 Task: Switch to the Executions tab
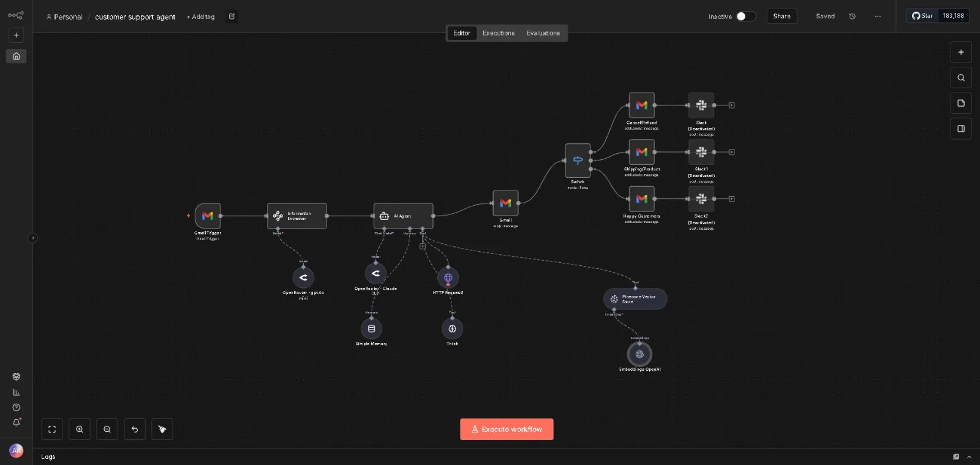pos(499,33)
